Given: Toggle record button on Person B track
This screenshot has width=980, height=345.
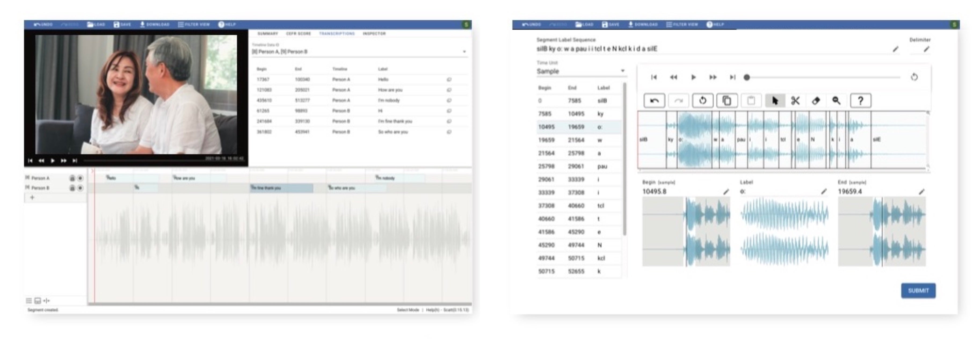Looking at the screenshot, I should 80,188.
